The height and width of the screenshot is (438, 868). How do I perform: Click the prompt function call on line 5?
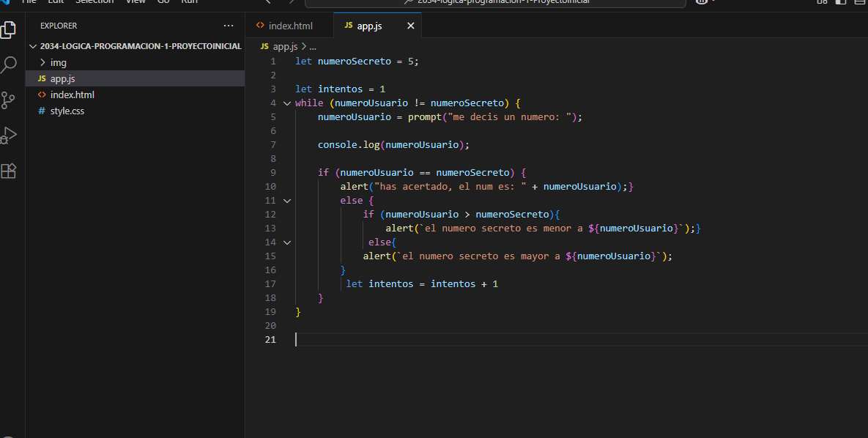coord(425,117)
